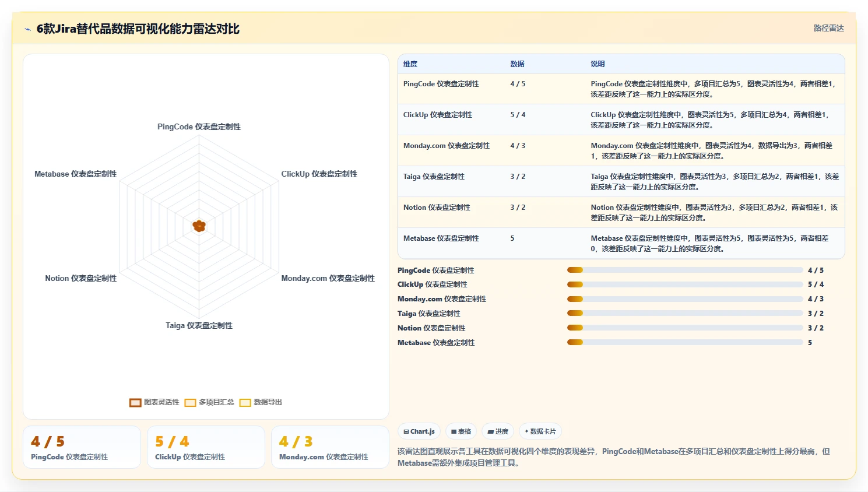Click the Monday.com progress bar
The height and width of the screenshot is (492, 868).
point(685,299)
